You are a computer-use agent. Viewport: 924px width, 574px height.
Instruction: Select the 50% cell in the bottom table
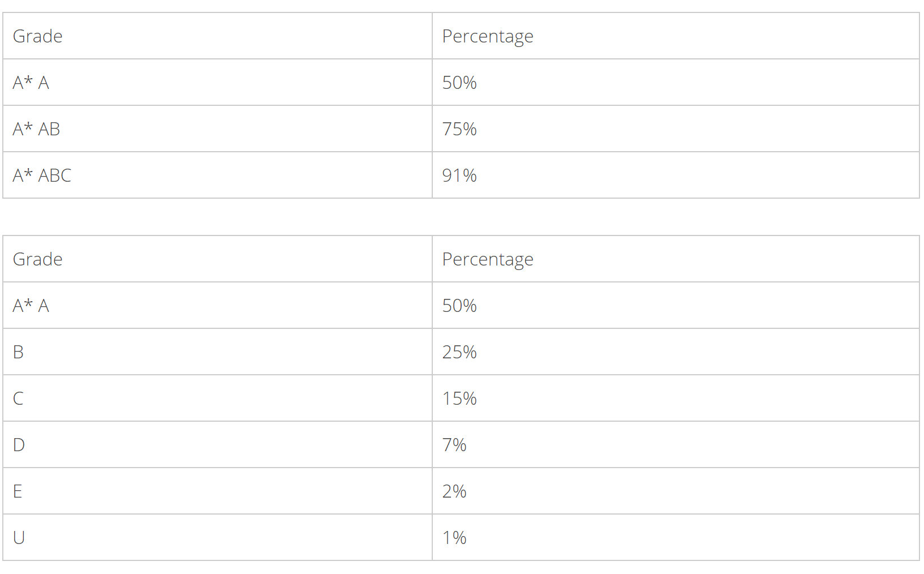click(459, 306)
